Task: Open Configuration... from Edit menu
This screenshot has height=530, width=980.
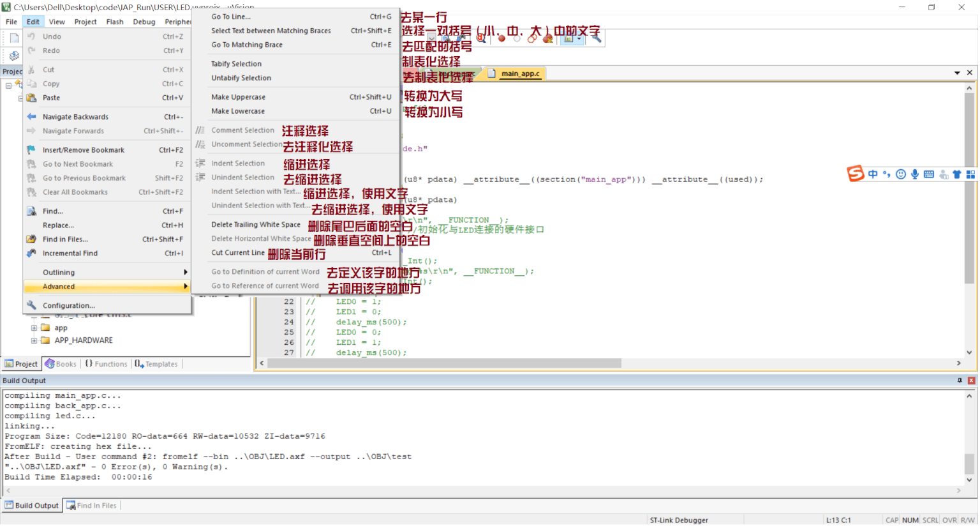Action: (x=107, y=306)
